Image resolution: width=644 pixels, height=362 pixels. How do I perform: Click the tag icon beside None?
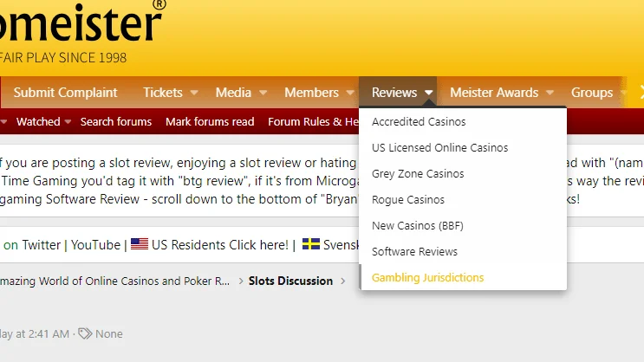click(85, 333)
